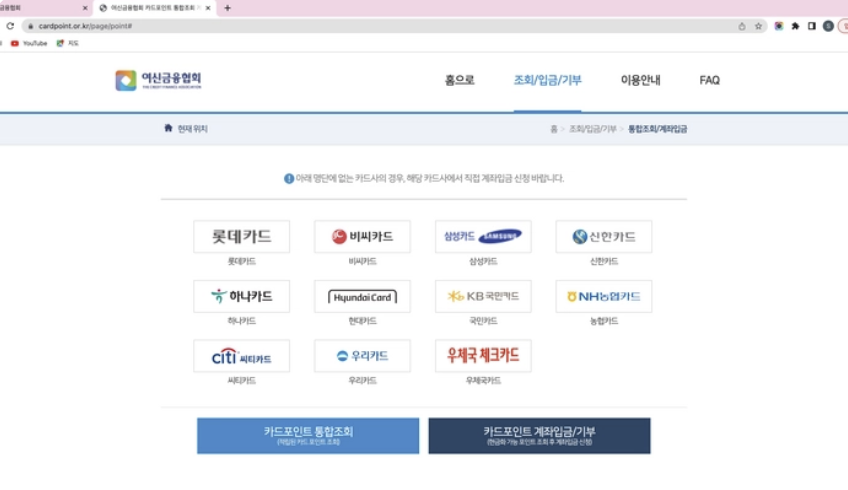Close the active card point tab

(208, 8)
